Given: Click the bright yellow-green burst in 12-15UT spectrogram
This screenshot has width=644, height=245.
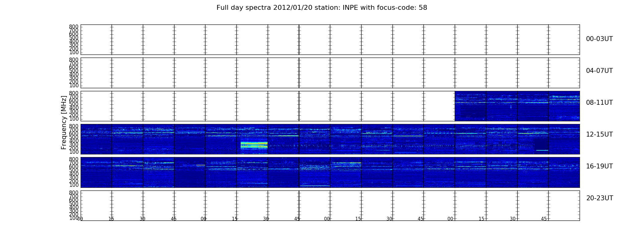Looking at the screenshot, I should 254,145.
